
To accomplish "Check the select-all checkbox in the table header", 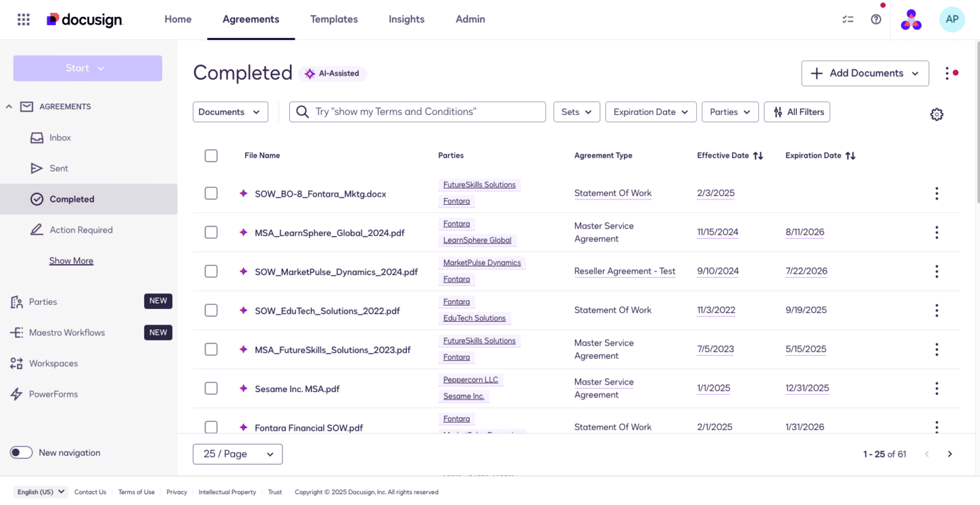I will tap(211, 155).
